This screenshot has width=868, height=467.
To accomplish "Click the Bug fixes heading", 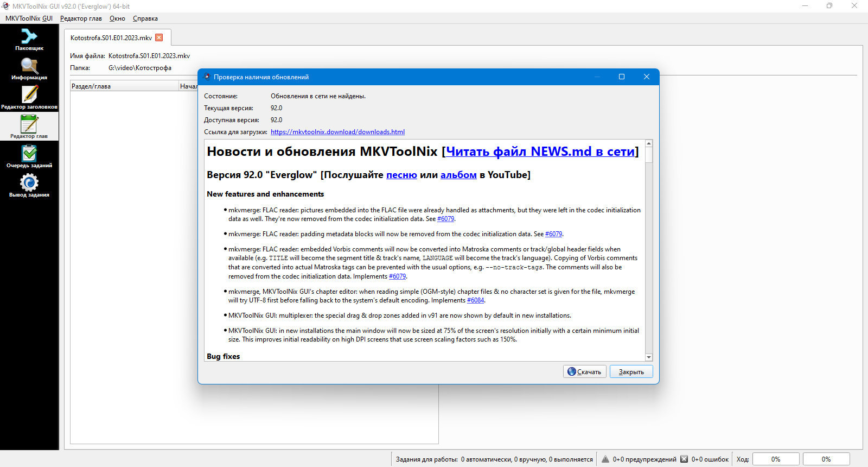I will 223,356.
